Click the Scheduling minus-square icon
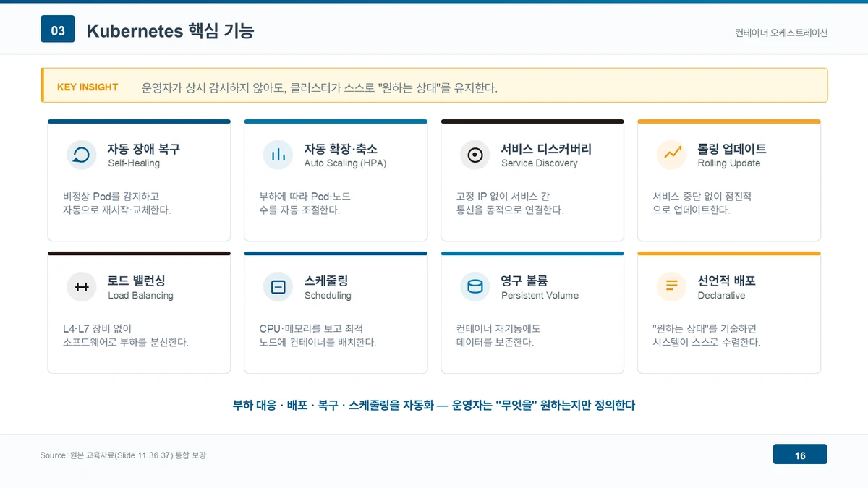The image size is (868, 488). (278, 287)
